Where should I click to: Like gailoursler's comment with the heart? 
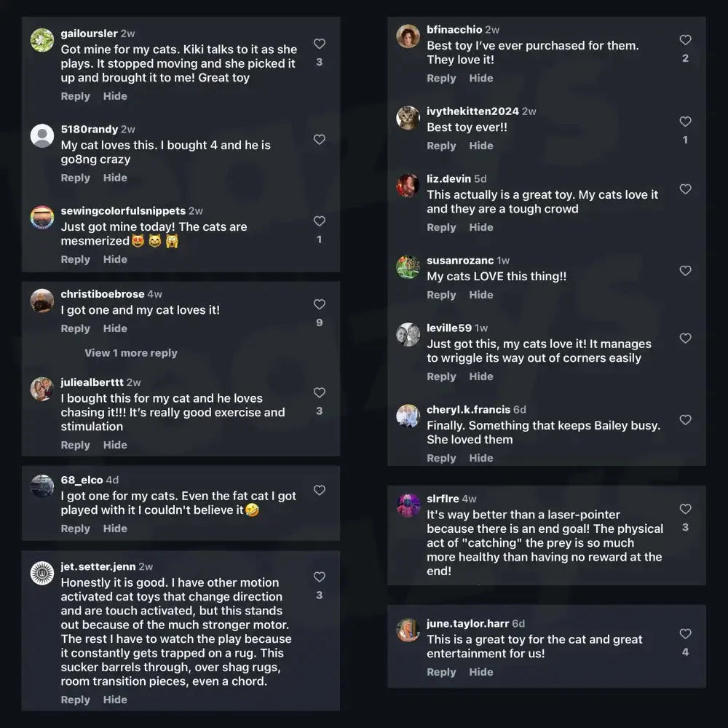319,44
